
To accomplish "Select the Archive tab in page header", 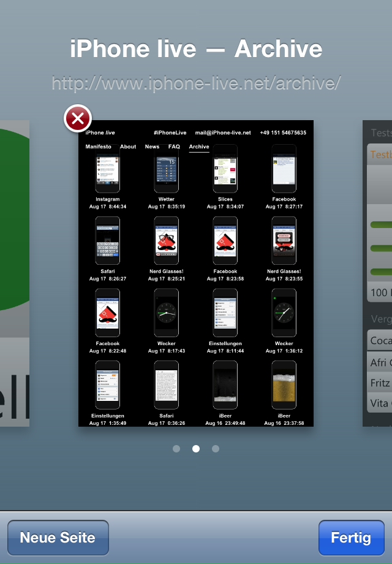I will [199, 147].
